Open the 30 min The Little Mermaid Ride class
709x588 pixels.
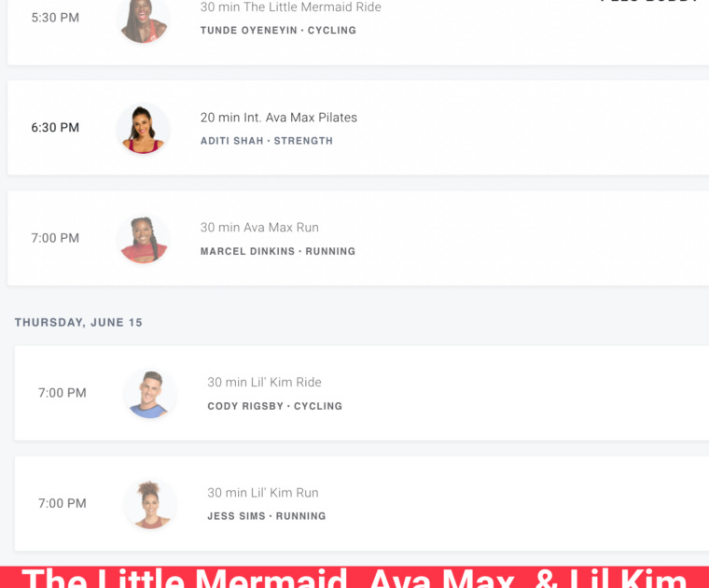point(291,7)
